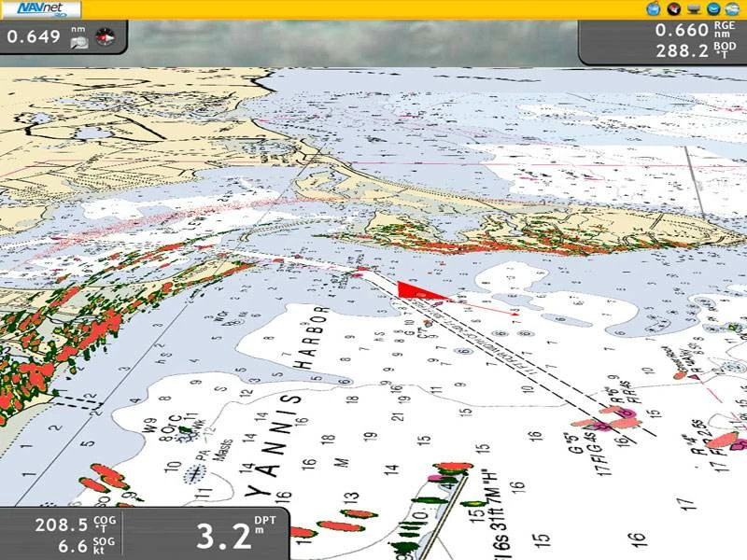Click the grey GPS antenna status icon
747x560 pixels.
pos(694,8)
